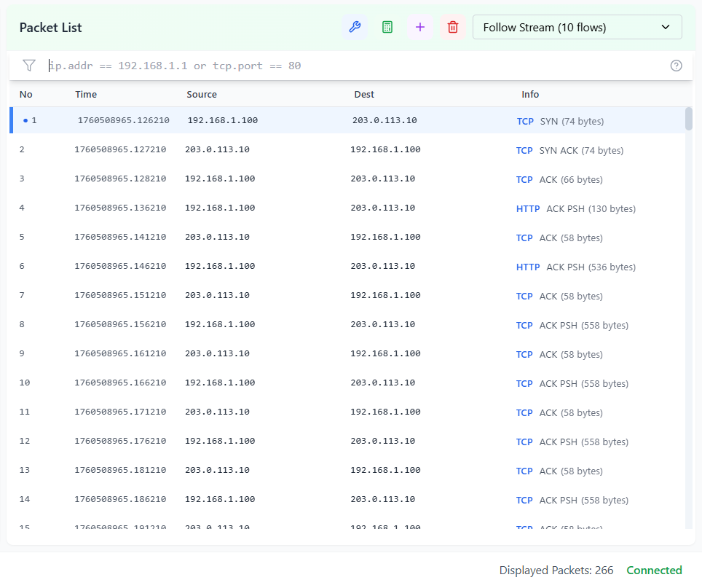The height and width of the screenshot is (588, 702).
Task: Open the wrench configuration tool
Action: 355,27
